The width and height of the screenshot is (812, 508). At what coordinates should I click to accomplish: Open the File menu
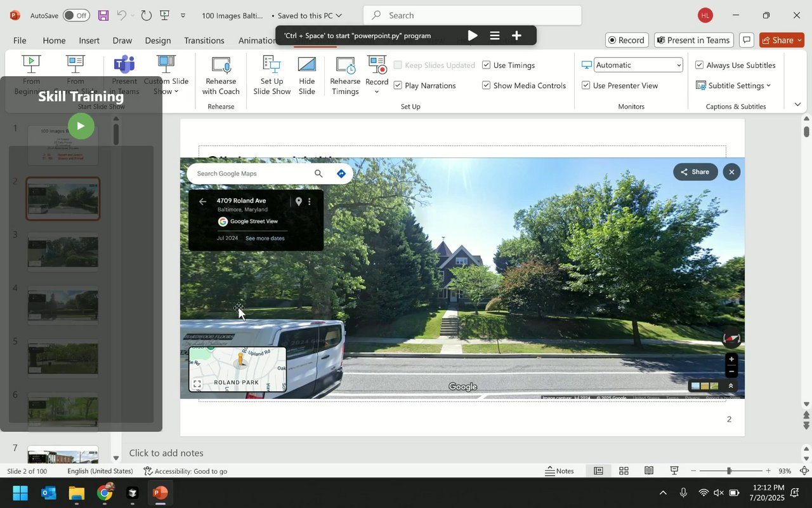coord(20,40)
